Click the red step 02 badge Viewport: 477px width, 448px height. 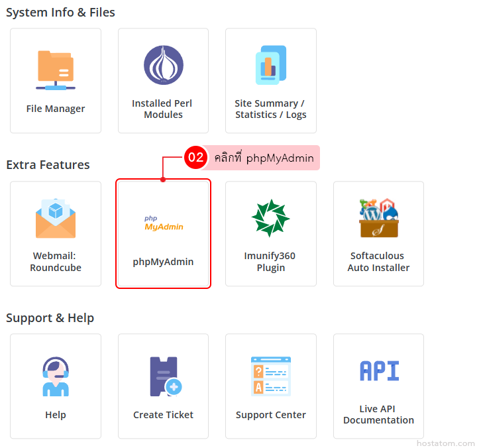(x=195, y=158)
